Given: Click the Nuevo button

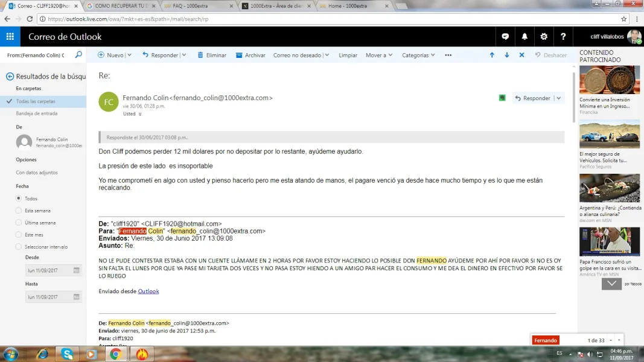Looking at the screenshot, I should (110, 55).
